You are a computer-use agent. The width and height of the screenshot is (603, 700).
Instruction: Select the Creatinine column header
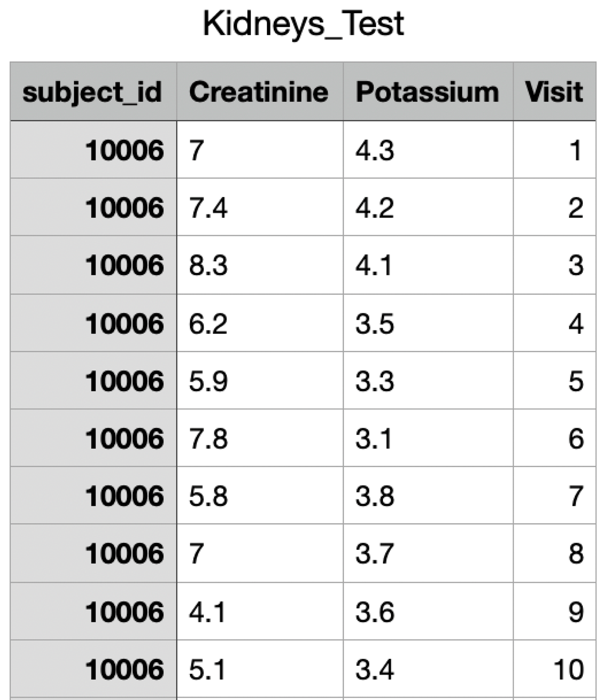[x=259, y=92]
